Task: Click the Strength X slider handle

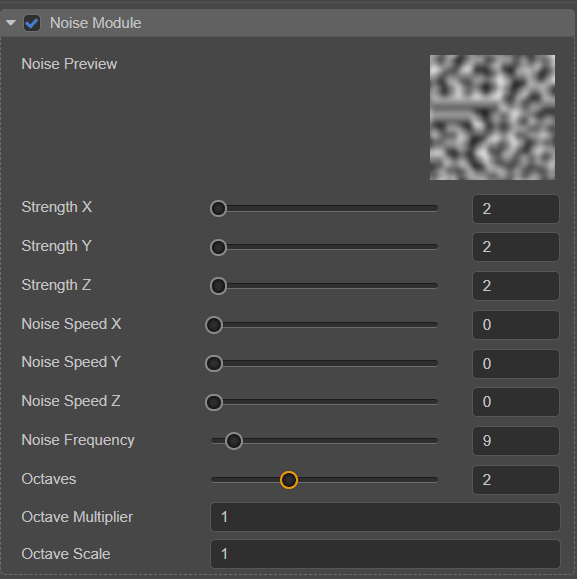Action: coord(218,209)
